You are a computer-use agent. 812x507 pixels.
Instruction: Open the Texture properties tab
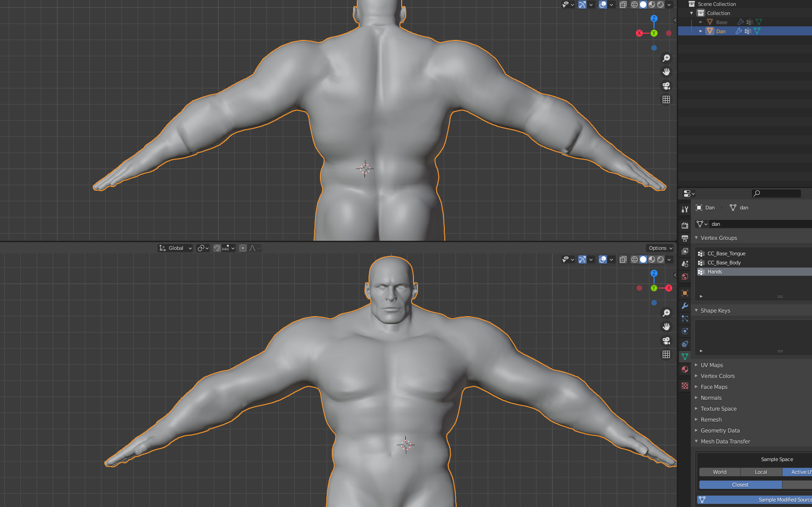click(x=685, y=386)
